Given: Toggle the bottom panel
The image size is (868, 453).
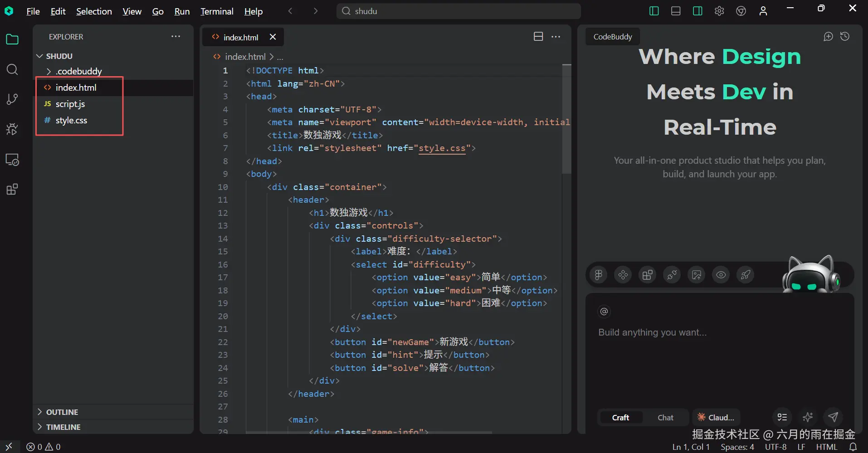Looking at the screenshot, I should (x=676, y=11).
